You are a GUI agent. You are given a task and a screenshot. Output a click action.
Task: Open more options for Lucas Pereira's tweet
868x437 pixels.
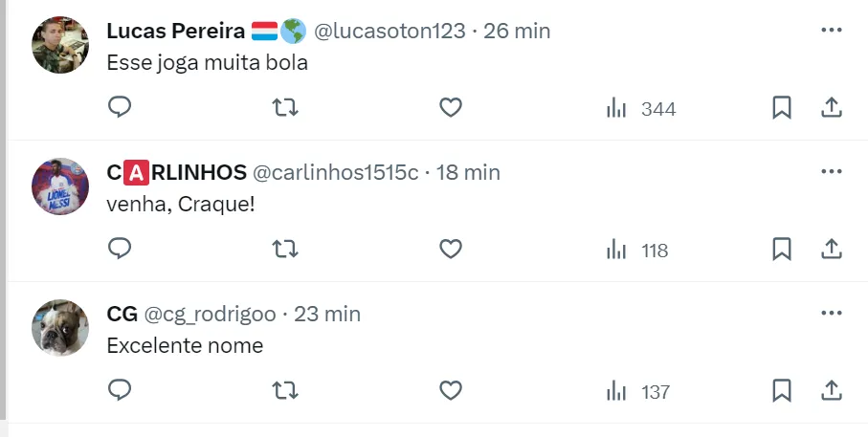(x=832, y=30)
